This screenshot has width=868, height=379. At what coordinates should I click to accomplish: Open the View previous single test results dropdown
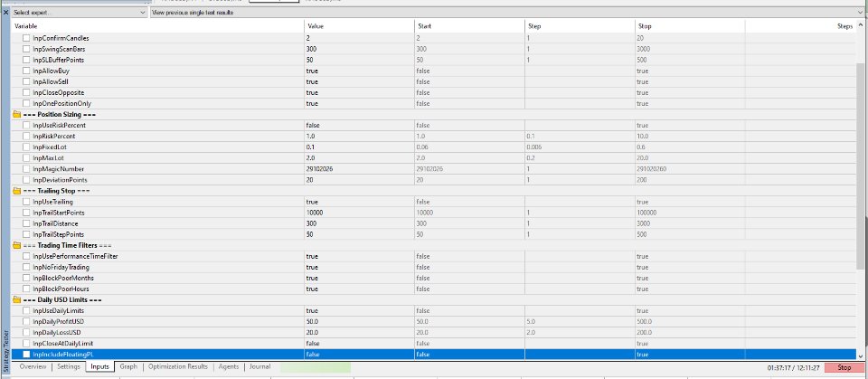tap(506, 12)
